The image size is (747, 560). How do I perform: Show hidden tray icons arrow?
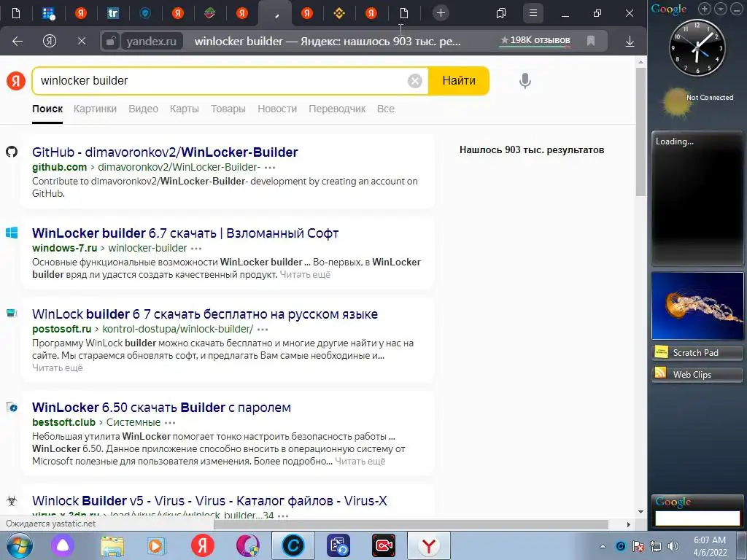[603, 546]
